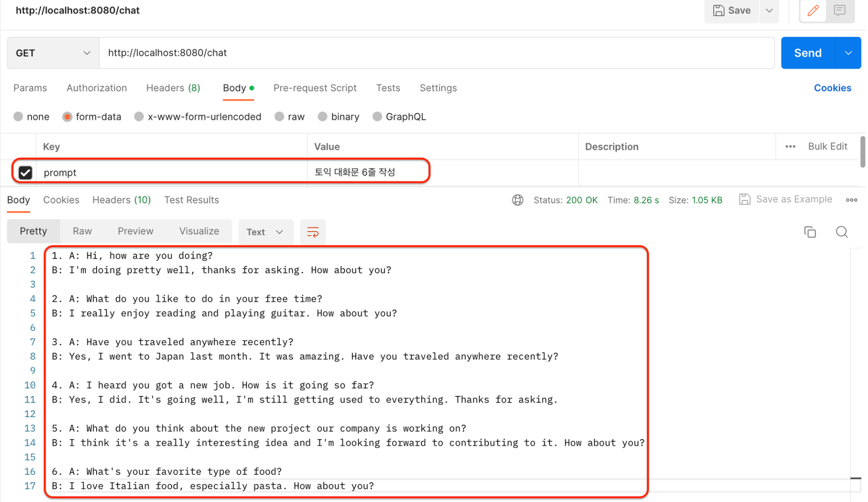Click the request URL input field
The image size is (868, 502).
tap(437, 53)
